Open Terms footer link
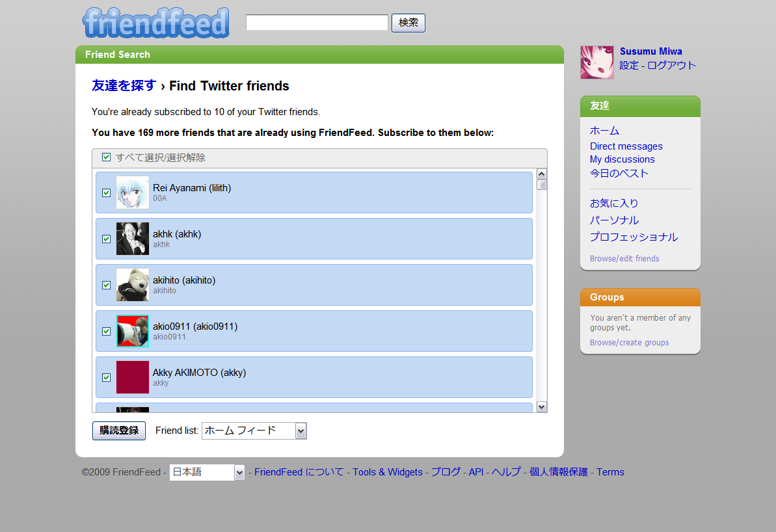The height and width of the screenshot is (532, 776). [610, 472]
